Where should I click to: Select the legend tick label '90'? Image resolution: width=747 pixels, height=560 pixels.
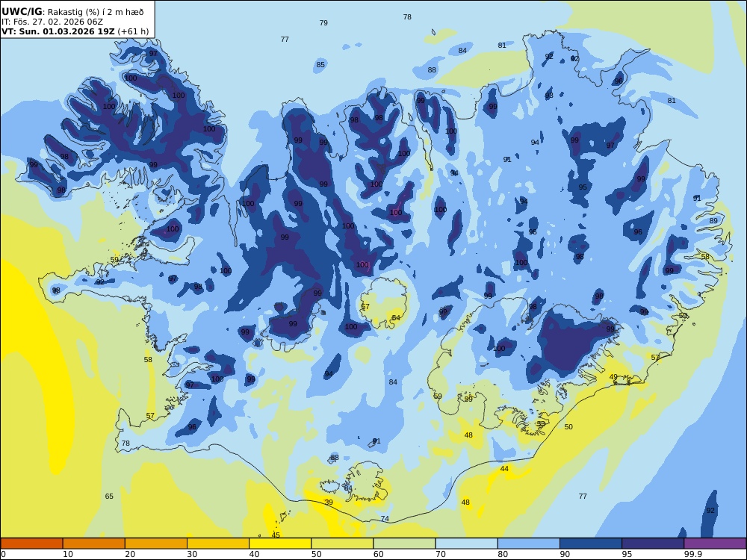point(565,554)
